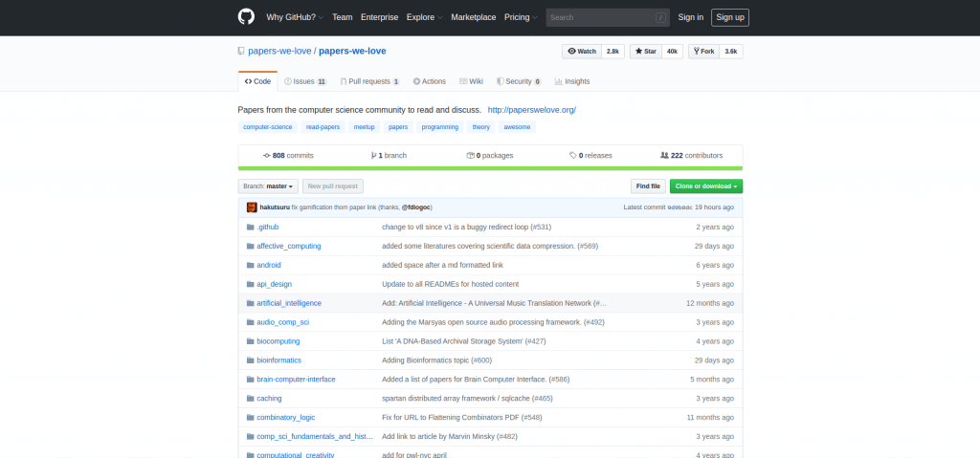
Task: Open Marketplace in the header
Action: pyautogui.click(x=474, y=17)
